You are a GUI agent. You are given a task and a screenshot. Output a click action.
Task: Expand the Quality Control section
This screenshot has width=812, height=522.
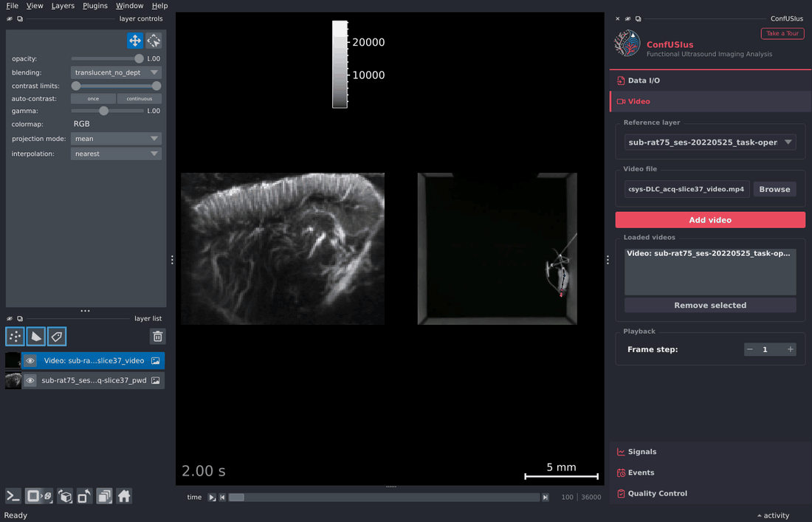click(710, 493)
